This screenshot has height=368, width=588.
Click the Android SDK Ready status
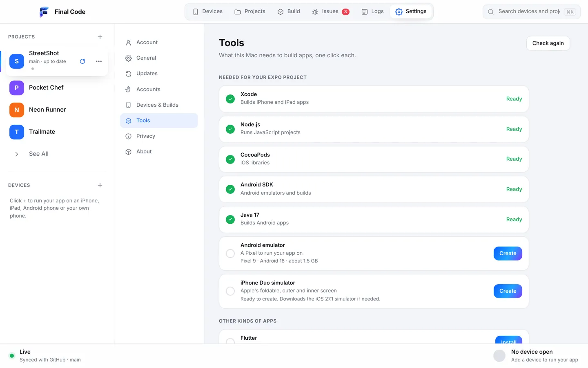pyautogui.click(x=514, y=189)
